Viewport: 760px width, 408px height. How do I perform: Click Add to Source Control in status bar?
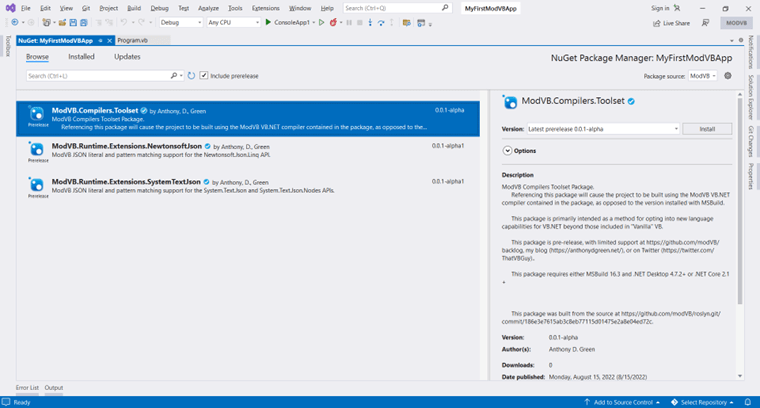(x=618, y=402)
